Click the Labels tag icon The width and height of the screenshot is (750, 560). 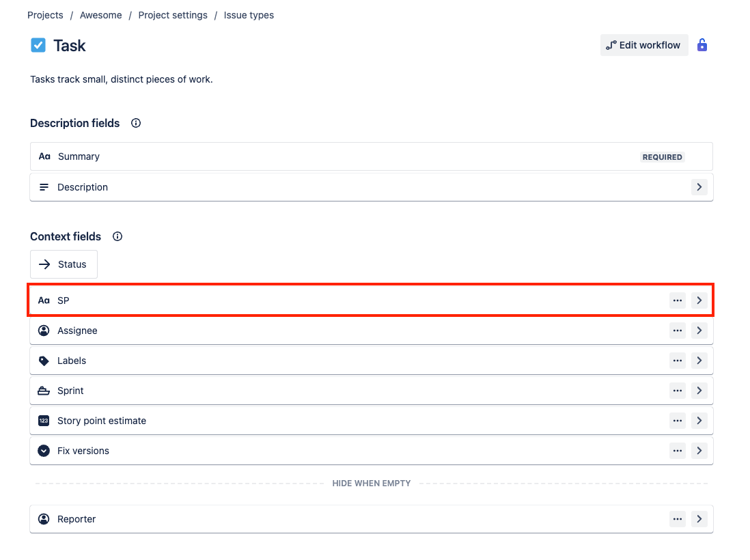click(x=44, y=361)
